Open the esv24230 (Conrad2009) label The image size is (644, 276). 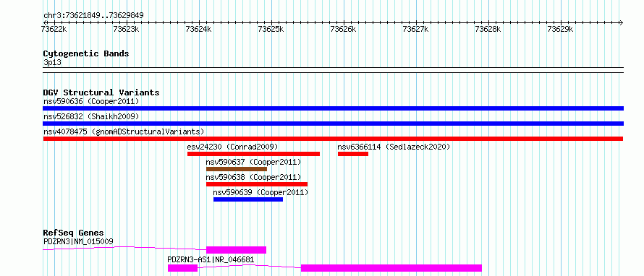click(x=232, y=147)
